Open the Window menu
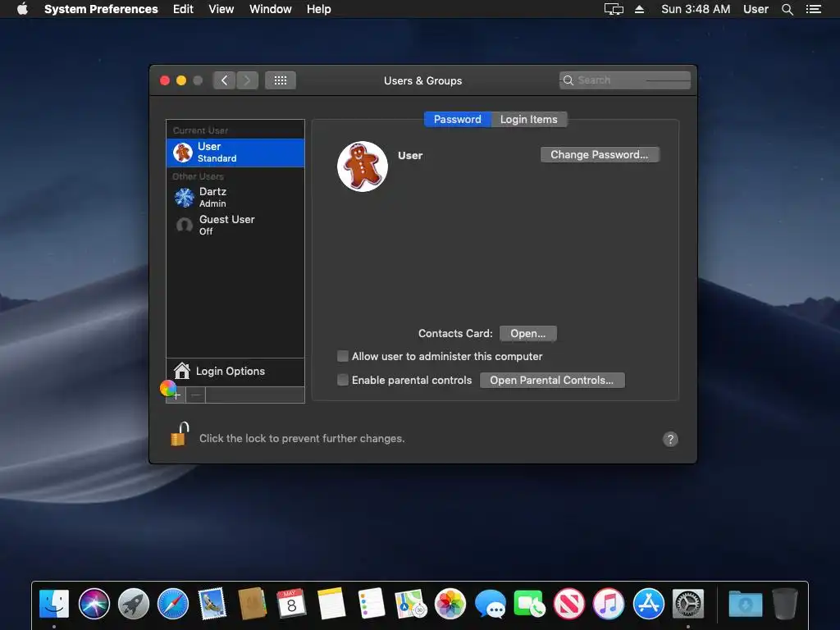 coord(270,9)
